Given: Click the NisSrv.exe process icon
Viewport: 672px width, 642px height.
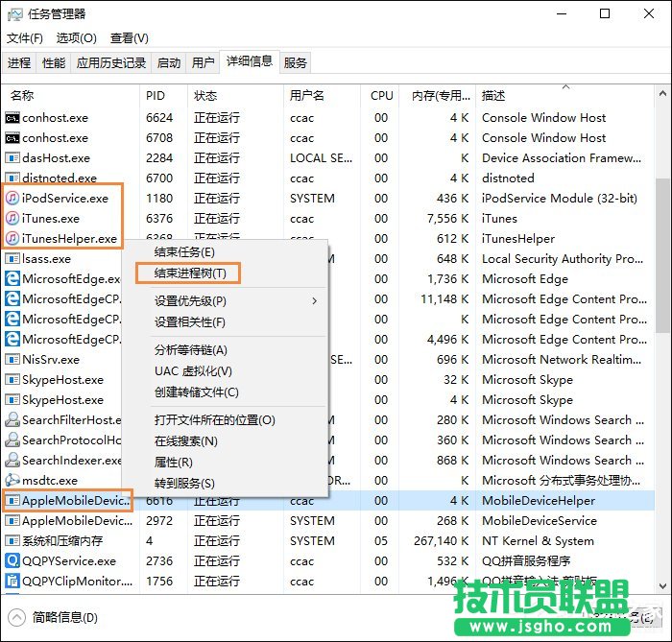Looking at the screenshot, I should (12, 359).
